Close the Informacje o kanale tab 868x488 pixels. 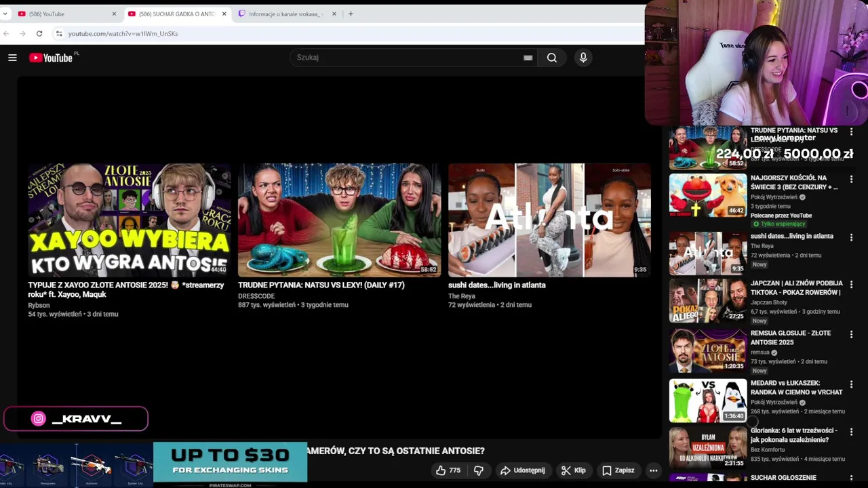pyautogui.click(x=334, y=14)
